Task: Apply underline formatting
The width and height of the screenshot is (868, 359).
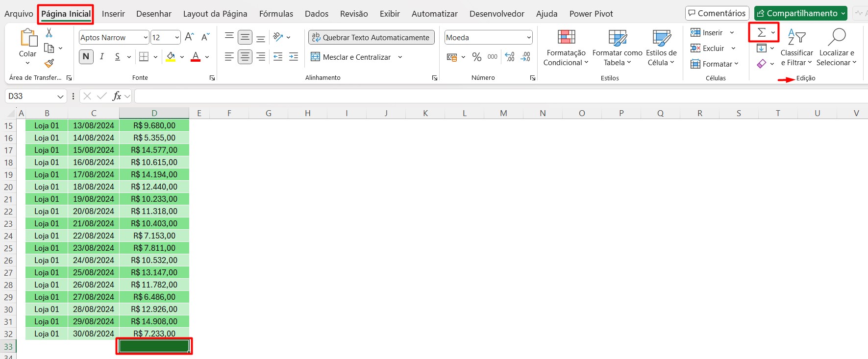Action: 118,57
